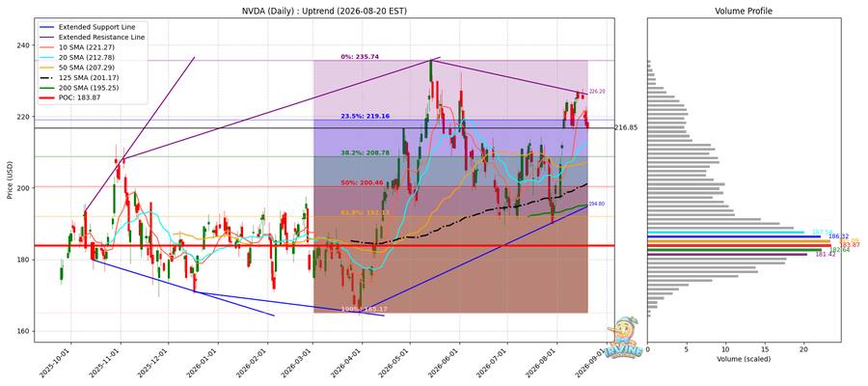Click the 'Volume Profile' panel title
868x386 pixels.
pos(744,11)
